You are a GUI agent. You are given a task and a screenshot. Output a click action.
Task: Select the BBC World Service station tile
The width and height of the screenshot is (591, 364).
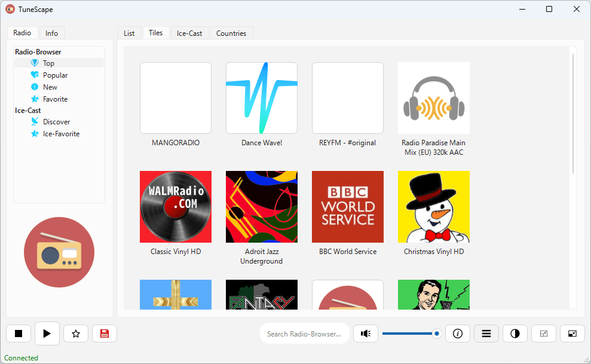348,213
